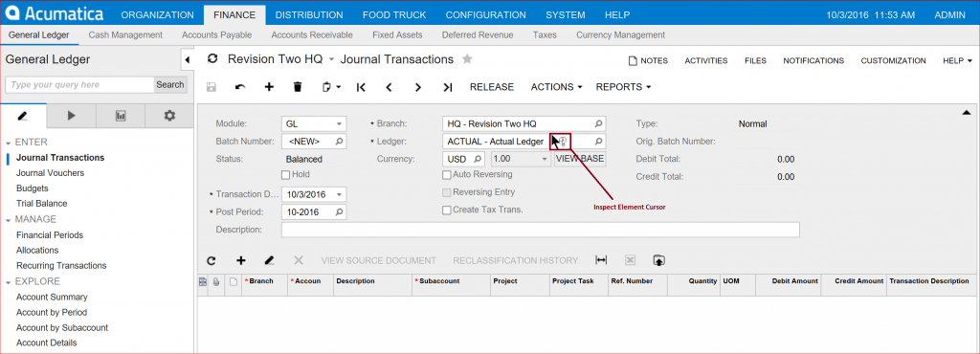Click the Export to Excel grid icon
This screenshot has width=980, height=354.
click(630, 260)
